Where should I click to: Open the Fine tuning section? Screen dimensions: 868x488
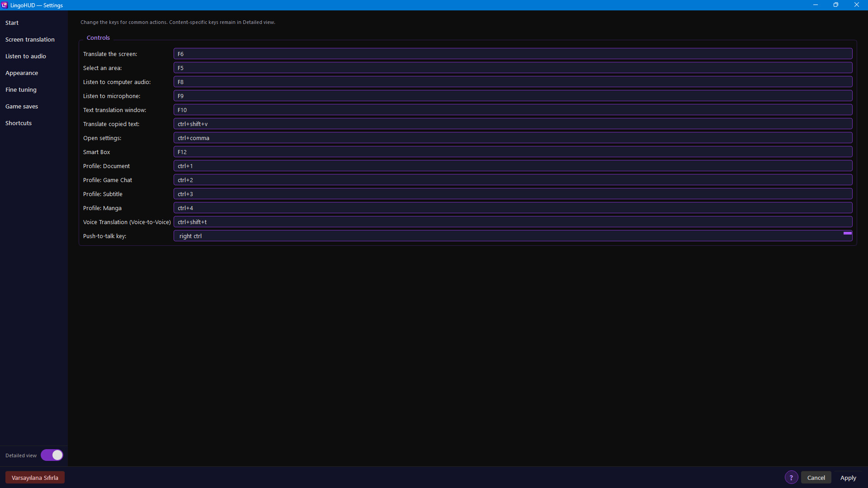(x=21, y=89)
